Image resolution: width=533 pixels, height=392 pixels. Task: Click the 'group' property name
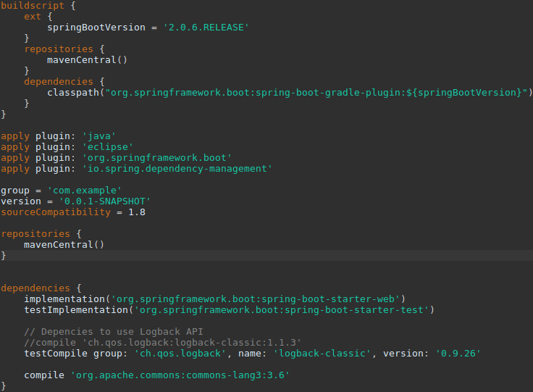click(15, 191)
